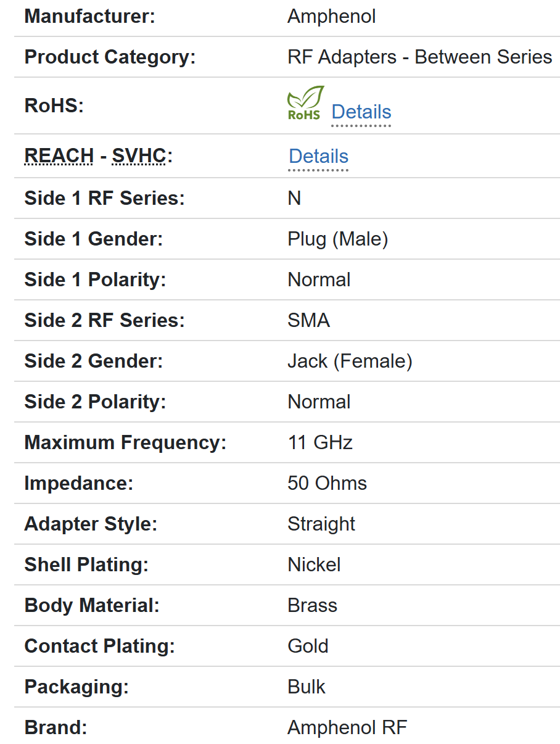Click the SMA series value
Screen dimensions: 560x744
(x=308, y=321)
